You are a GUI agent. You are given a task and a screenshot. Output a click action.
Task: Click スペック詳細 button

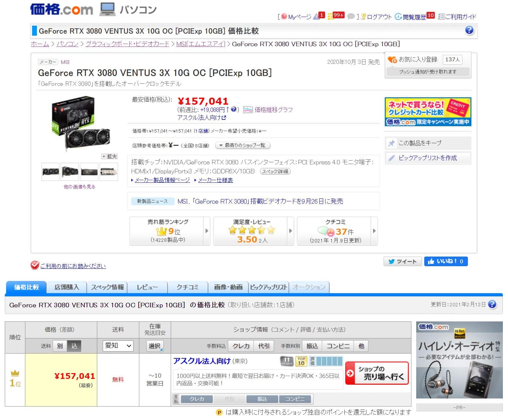pos(275,171)
